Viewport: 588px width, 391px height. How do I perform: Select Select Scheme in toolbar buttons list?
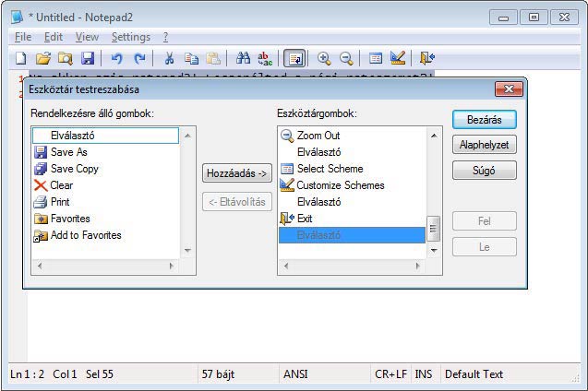tap(352, 169)
